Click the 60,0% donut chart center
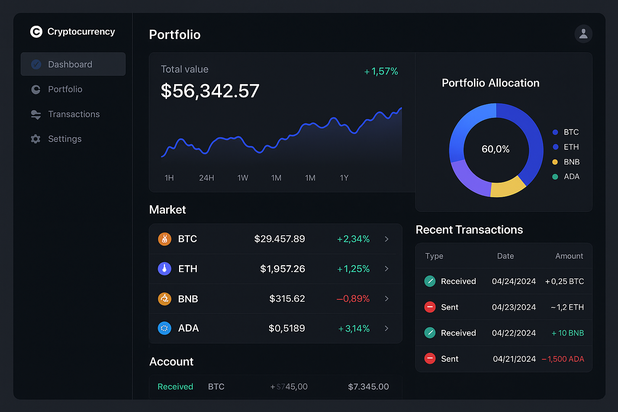This screenshot has height=412, width=618. point(495,149)
